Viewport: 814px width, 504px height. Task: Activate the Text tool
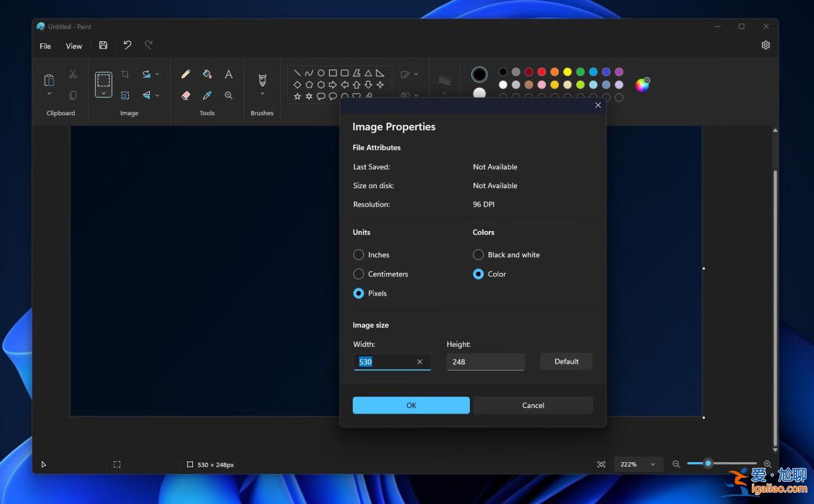pyautogui.click(x=228, y=73)
